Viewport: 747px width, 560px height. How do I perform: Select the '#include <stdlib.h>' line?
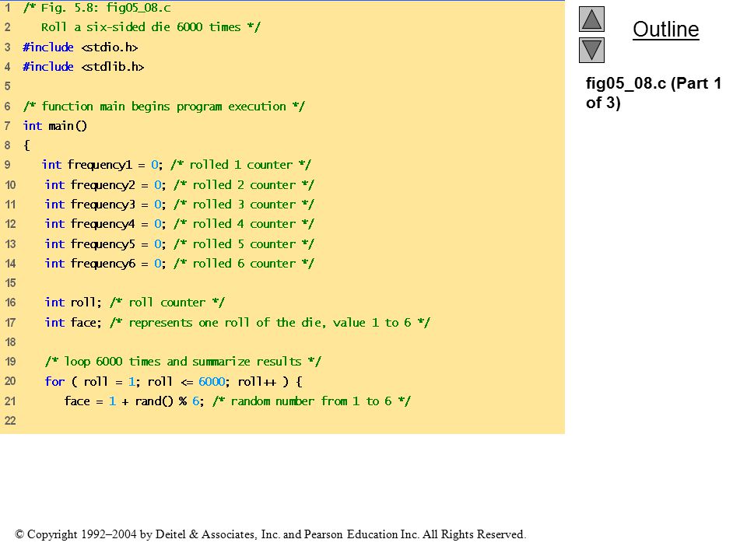pos(83,67)
